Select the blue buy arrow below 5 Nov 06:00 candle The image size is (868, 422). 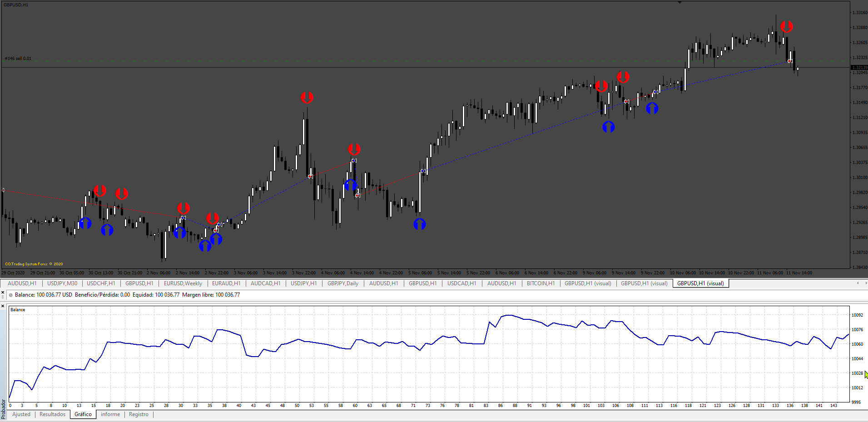(420, 224)
